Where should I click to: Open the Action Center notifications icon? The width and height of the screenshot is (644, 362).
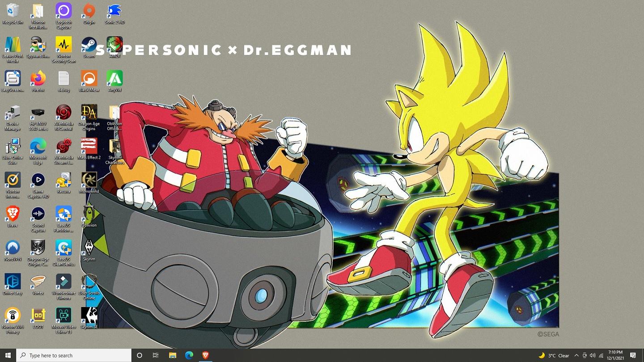[633, 355]
